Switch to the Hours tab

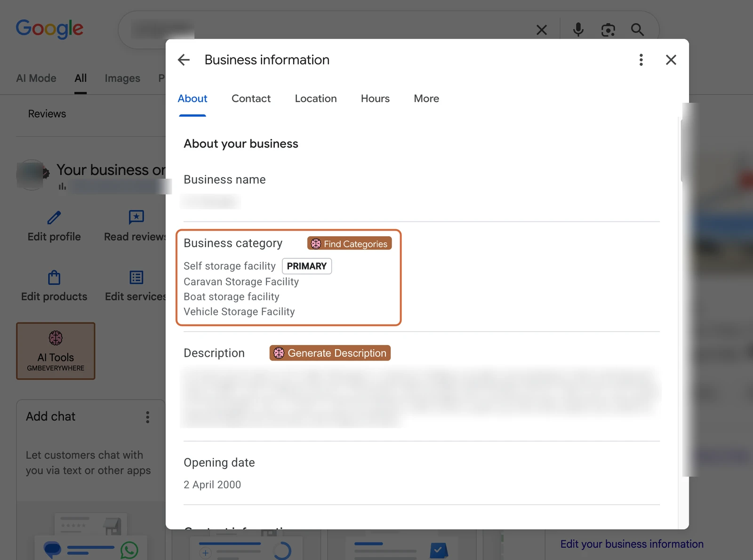[375, 99]
